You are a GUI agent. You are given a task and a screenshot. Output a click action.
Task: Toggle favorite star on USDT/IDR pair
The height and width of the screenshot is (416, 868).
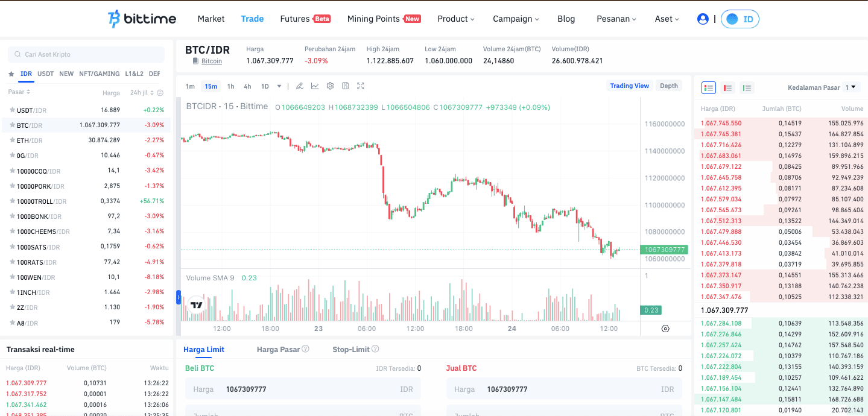click(x=13, y=110)
